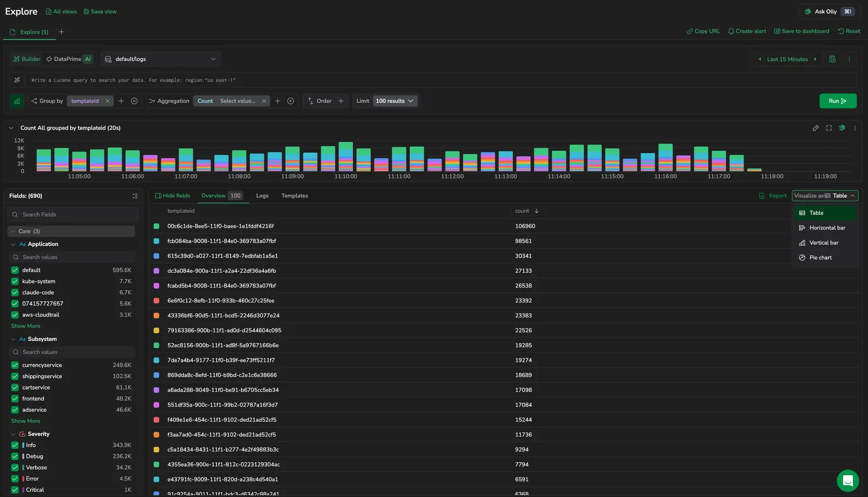868x497 pixels.
Task: Run the query
Action: [838, 101]
